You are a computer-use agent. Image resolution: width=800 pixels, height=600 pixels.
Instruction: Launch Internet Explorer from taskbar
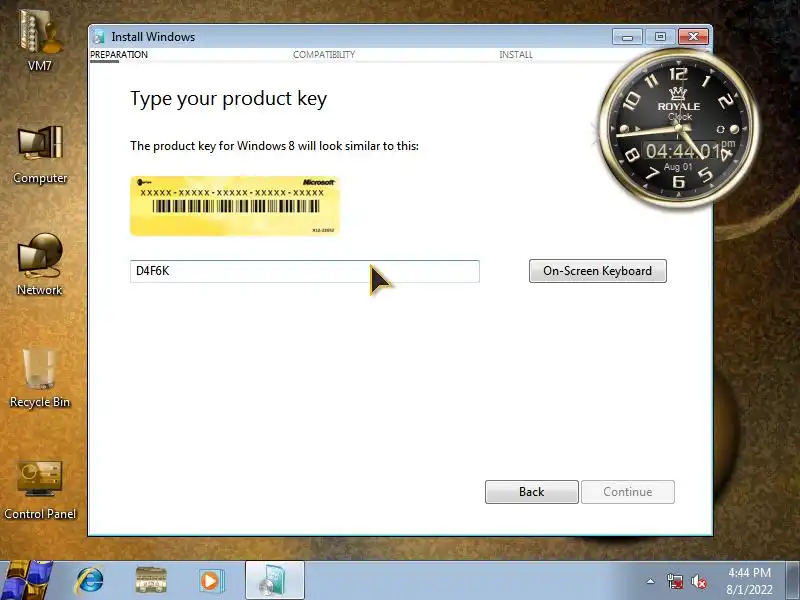[x=90, y=581]
